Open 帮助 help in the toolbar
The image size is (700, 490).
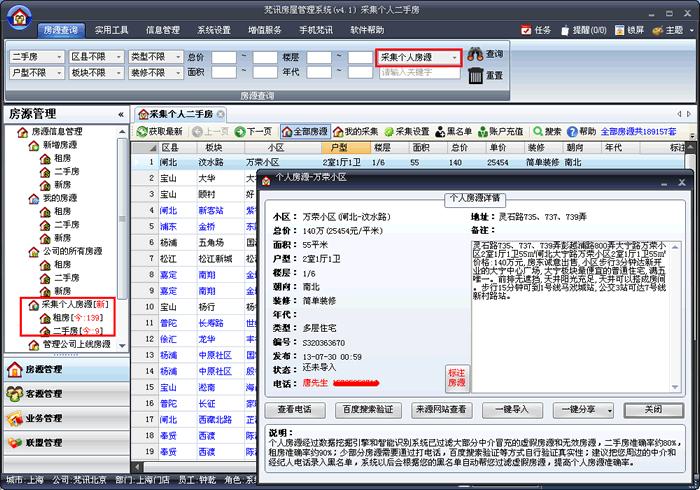point(581,131)
